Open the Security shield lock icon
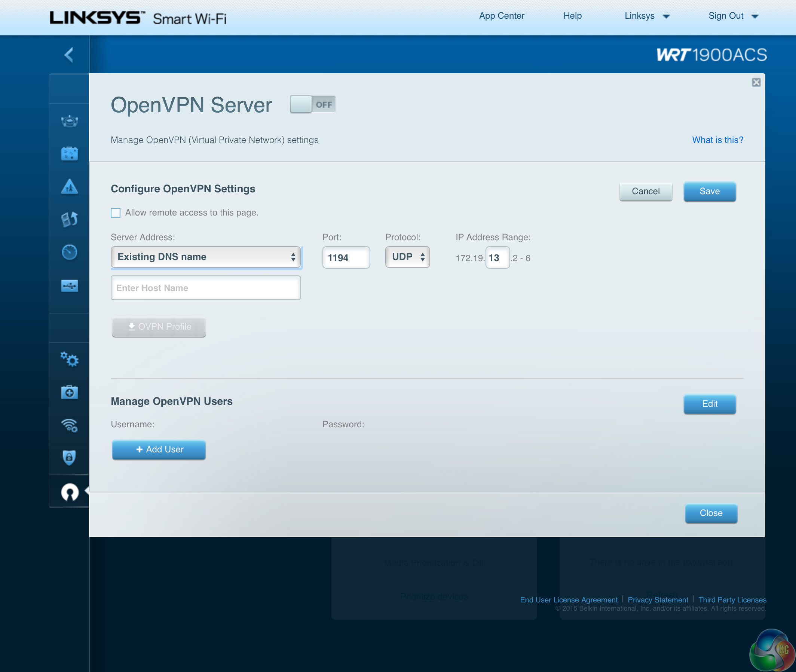Viewport: 796px width, 672px height. tap(69, 457)
